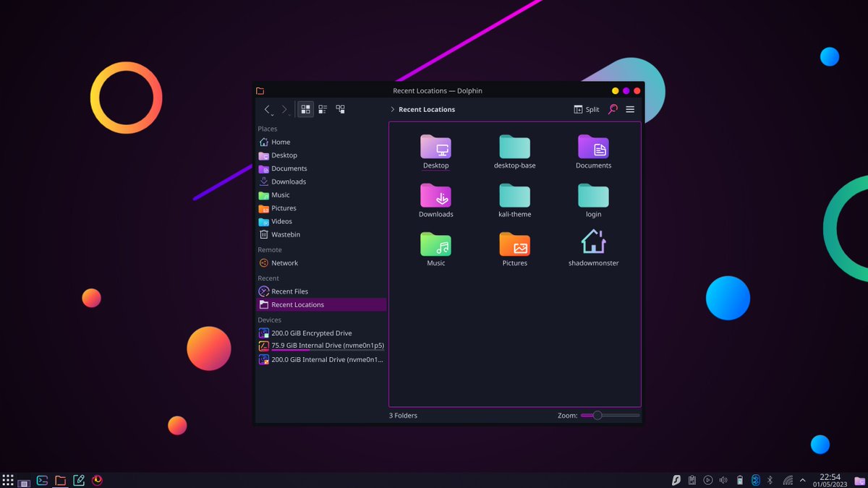Select the desktop-base folder icon

(514, 147)
